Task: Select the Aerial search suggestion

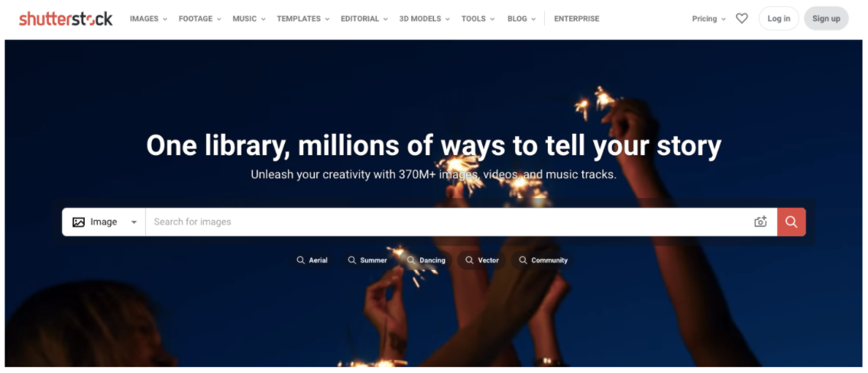Action: pyautogui.click(x=313, y=260)
